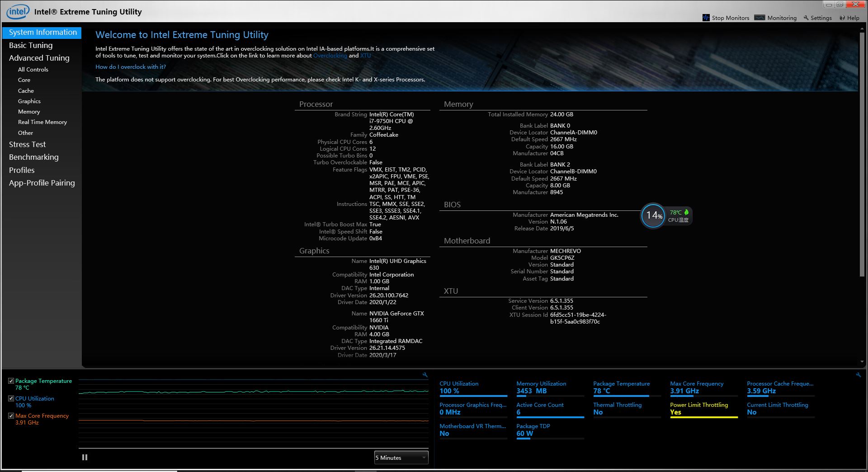The image size is (868, 472).
Task: Click the system information vertical scrollbar
Action: pyautogui.click(x=862, y=154)
